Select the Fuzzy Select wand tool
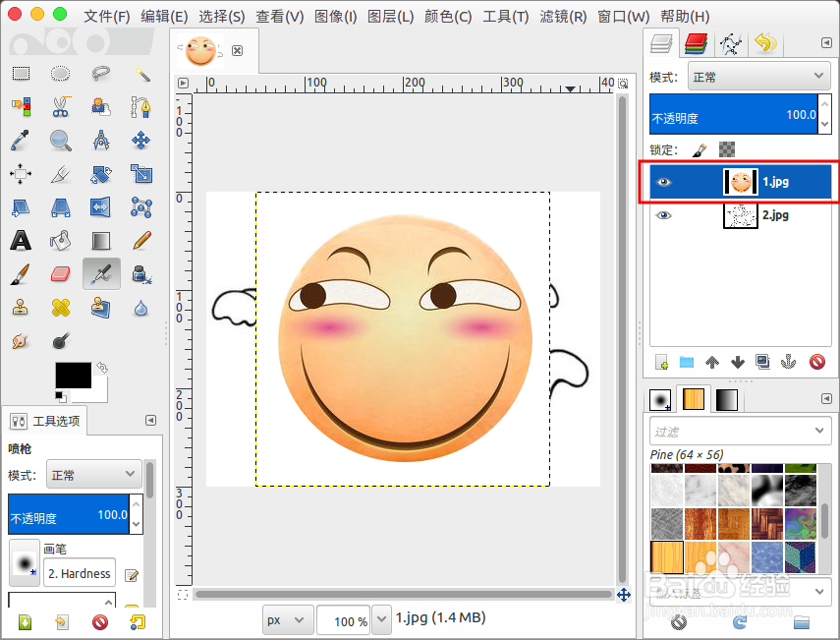 click(141, 73)
